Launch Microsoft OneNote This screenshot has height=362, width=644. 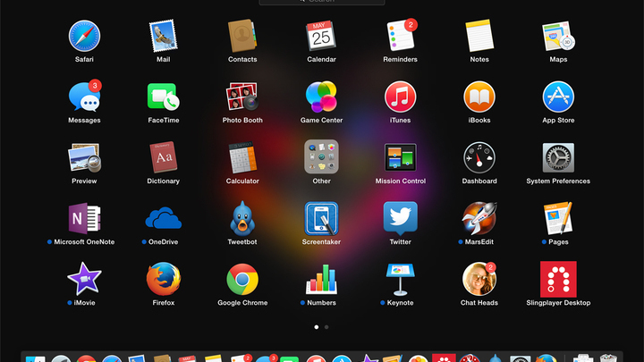click(84, 218)
